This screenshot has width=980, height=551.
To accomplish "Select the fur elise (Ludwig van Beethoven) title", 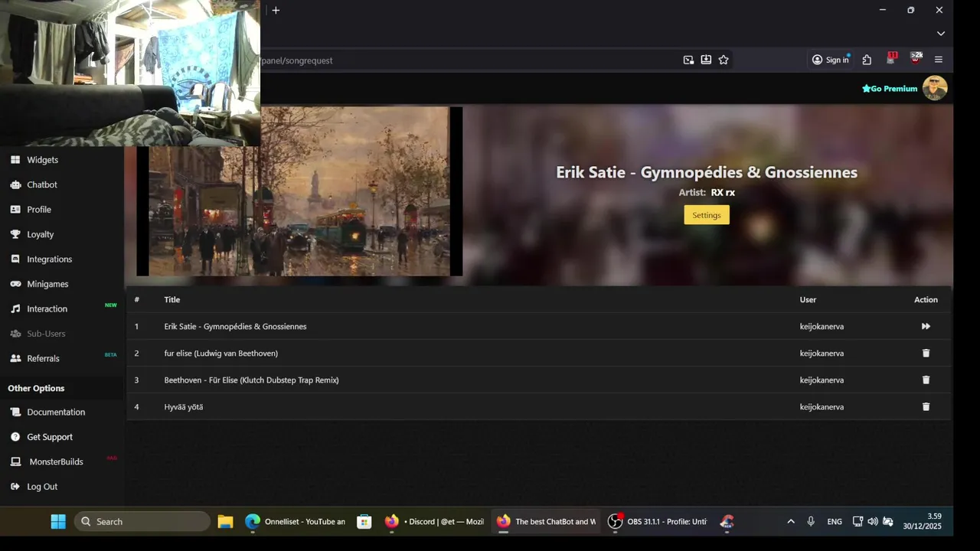I will pos(220,354).
